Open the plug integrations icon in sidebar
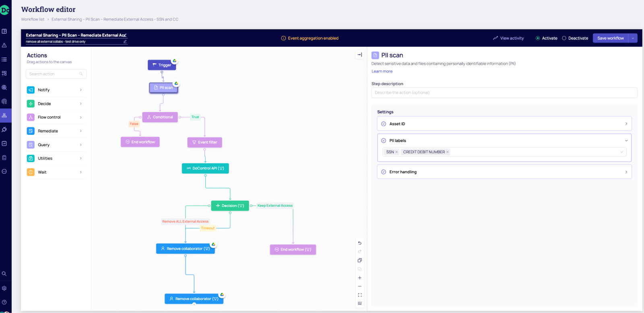Image resolution: width=644 pixels, height=313 pixels. coord(4,130)
